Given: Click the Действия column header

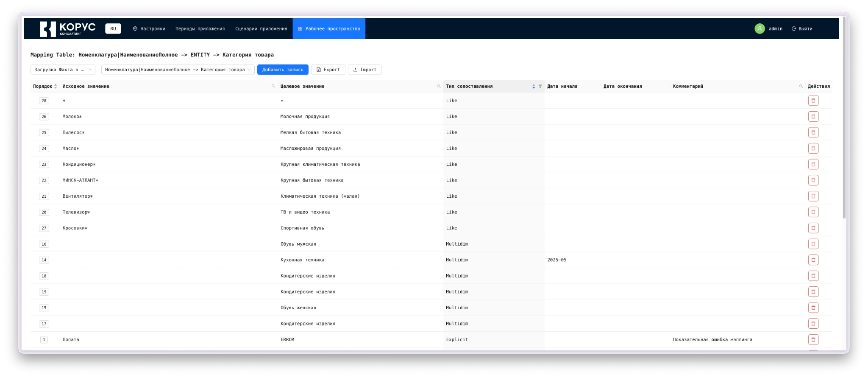Looking at the screenshot, I should [818, 86].
